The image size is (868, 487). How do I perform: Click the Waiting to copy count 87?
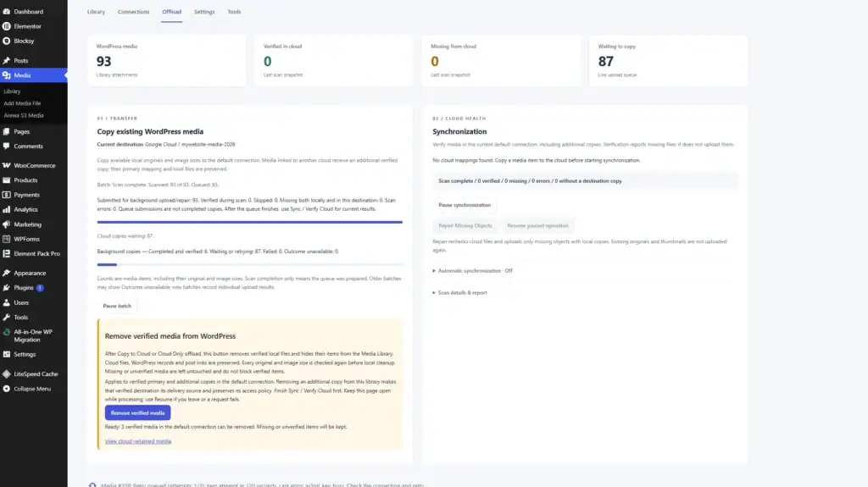coord(605,62)
